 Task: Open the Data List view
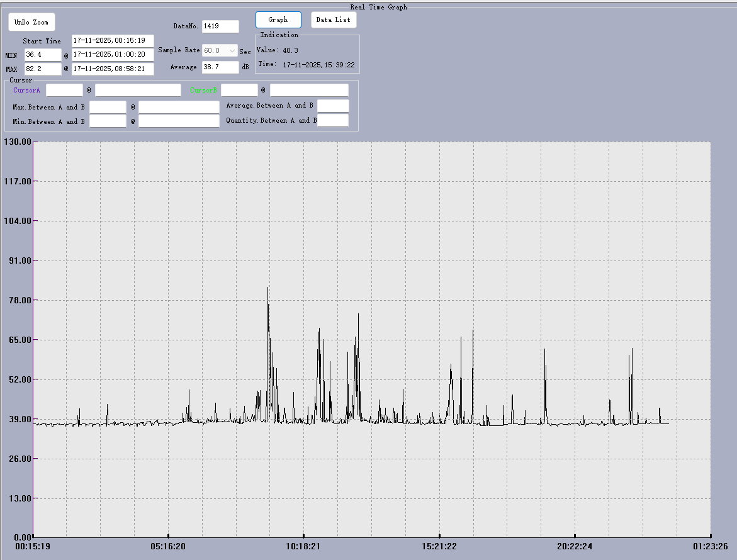click(x=334, y=20)
